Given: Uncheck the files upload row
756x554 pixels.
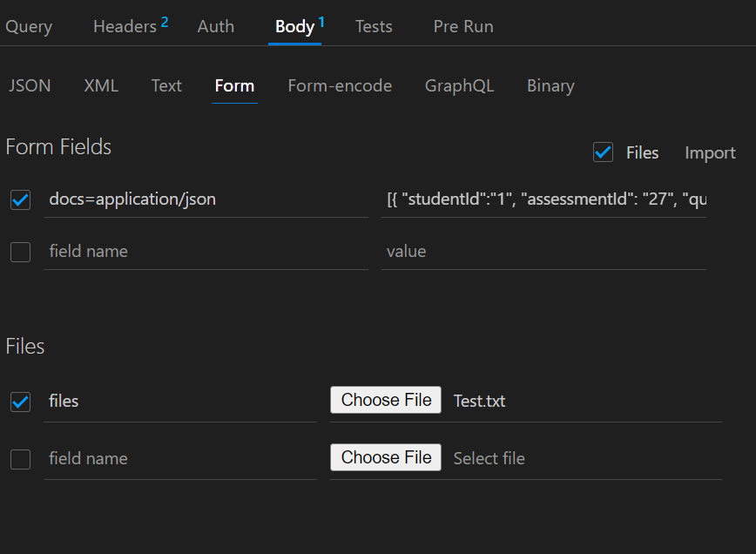Looking at the screenshot, I should coord(20,400).
